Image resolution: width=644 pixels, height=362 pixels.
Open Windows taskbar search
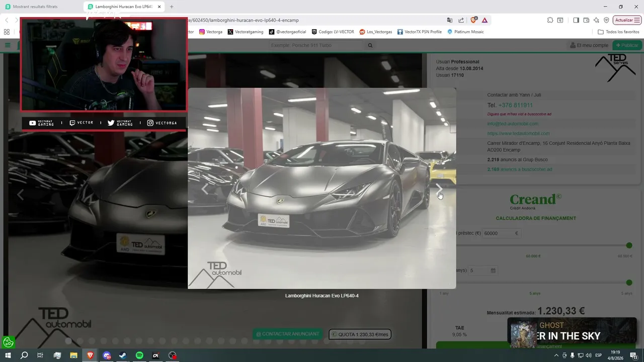click(x=24, y=355)
